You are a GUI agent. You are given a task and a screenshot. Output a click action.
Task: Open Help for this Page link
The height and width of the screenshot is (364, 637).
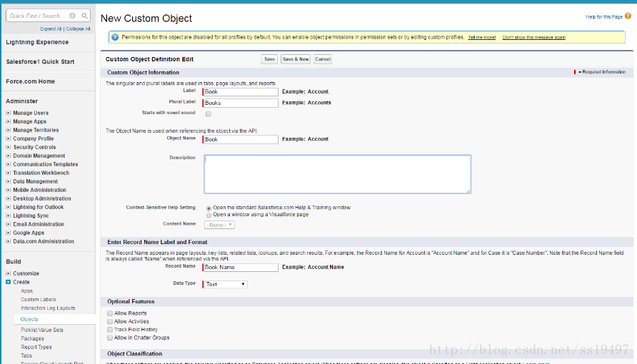[x=604, y=16]
